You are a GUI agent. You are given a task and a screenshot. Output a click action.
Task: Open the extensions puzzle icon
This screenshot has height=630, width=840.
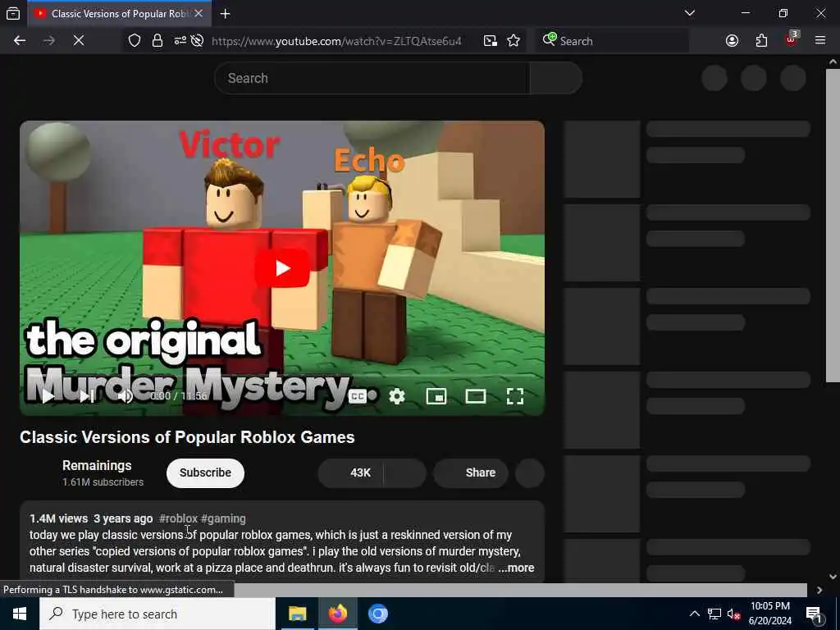761,41
